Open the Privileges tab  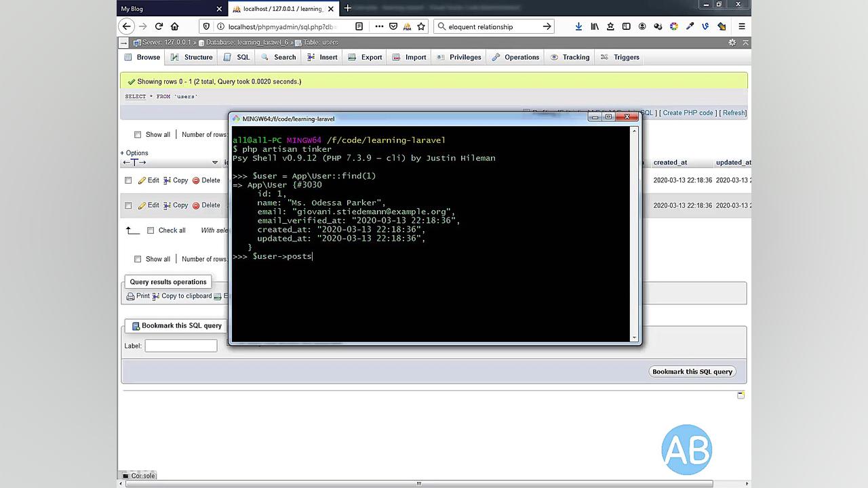pos(459,58)
